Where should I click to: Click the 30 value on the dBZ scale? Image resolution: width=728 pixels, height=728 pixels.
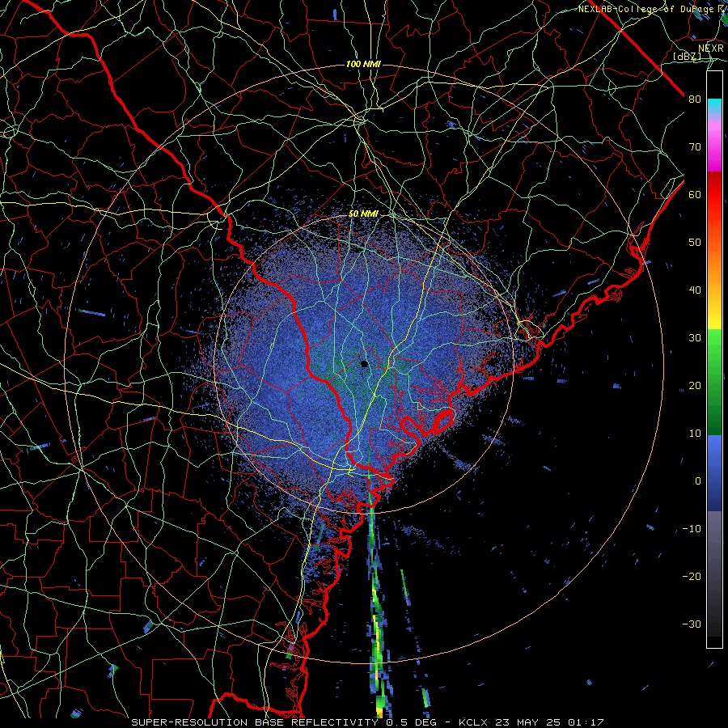[695, 337]
